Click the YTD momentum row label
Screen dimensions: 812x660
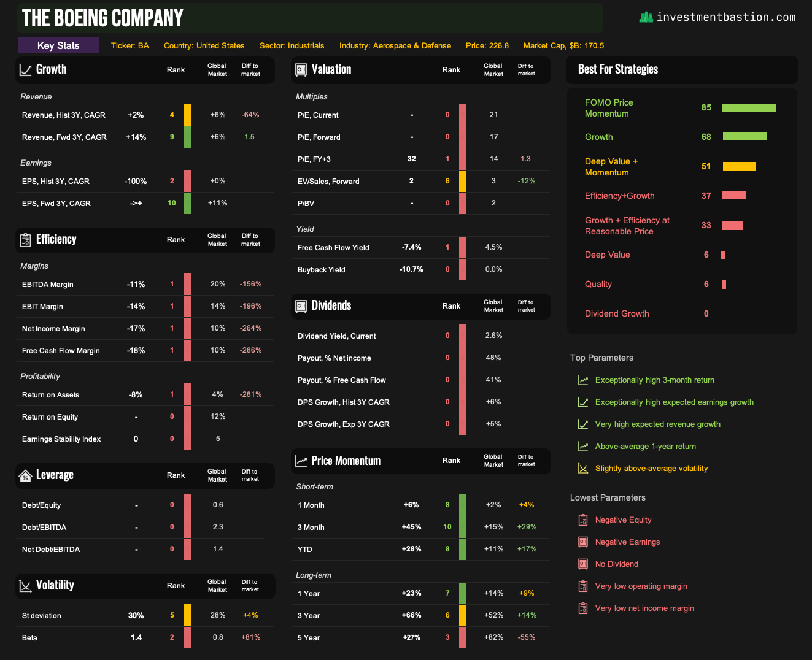pos(305,549)
